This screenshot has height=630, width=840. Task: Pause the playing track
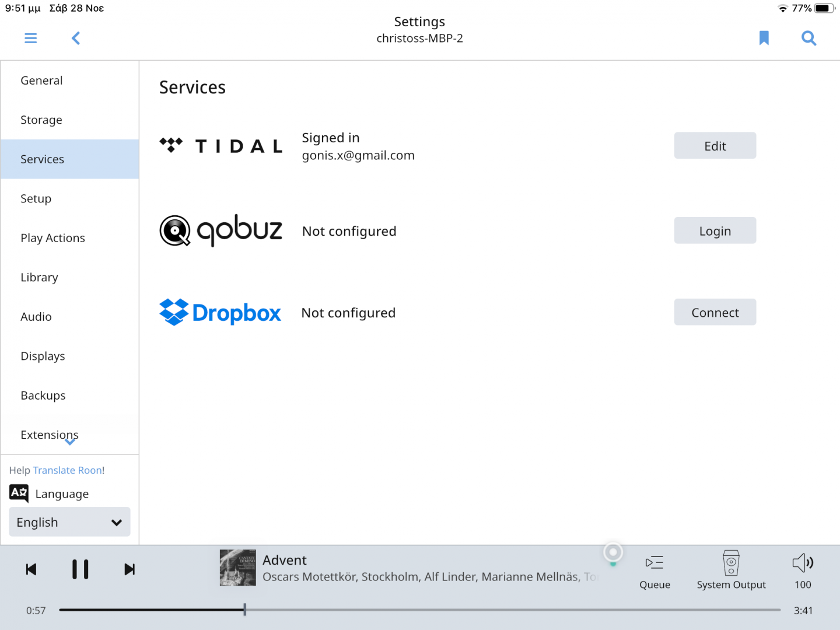[x=80, y=569]
